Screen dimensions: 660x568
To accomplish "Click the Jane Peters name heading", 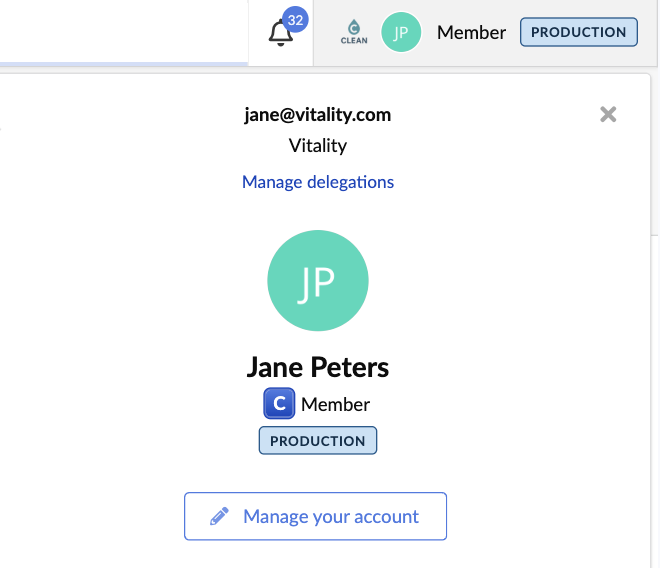I will (318, 367).
